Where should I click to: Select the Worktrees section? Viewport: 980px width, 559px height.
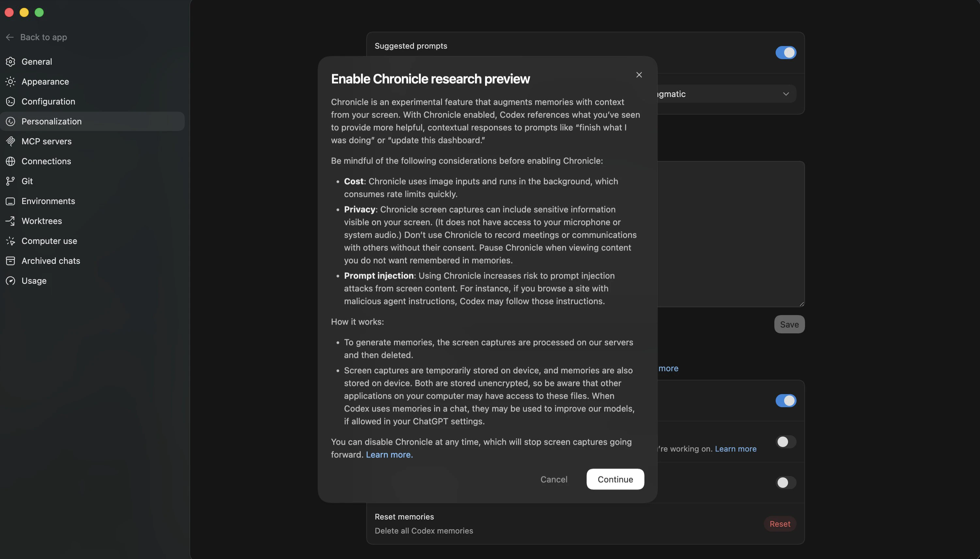pos(41,221)
